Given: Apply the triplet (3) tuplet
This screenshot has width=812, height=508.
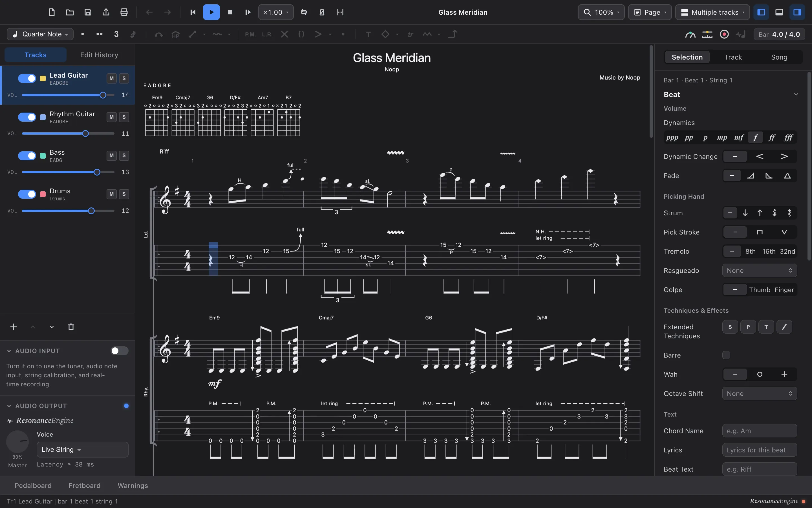Looking at the screenshot, I should 116,34.
